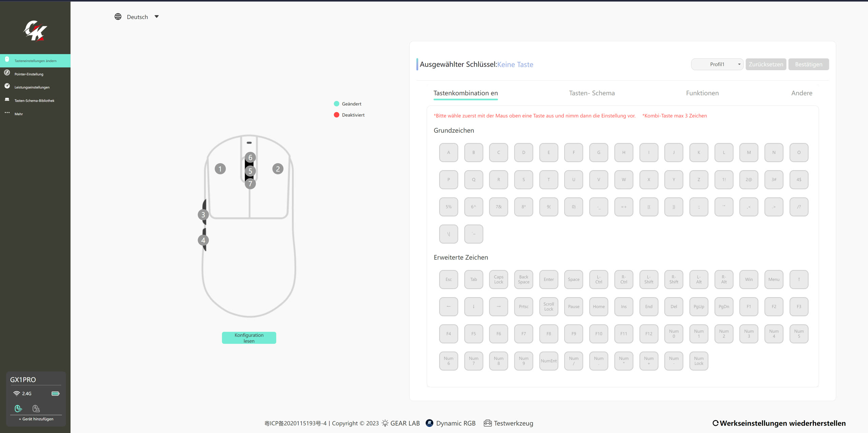This screenshot has height=433, width=868.
Task: Click Werkseinstellungen wiederherstellen
Action: tap(779, 423)
